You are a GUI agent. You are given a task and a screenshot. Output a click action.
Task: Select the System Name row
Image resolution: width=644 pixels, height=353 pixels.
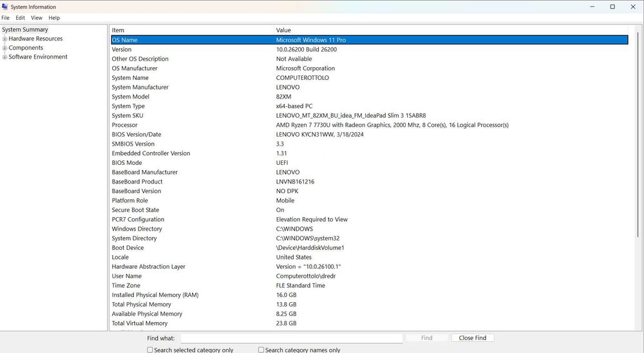click(370, 78)
